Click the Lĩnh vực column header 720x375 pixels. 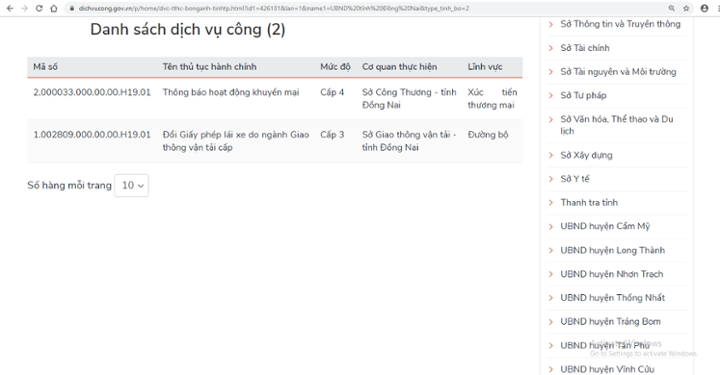tap(485, 67)
